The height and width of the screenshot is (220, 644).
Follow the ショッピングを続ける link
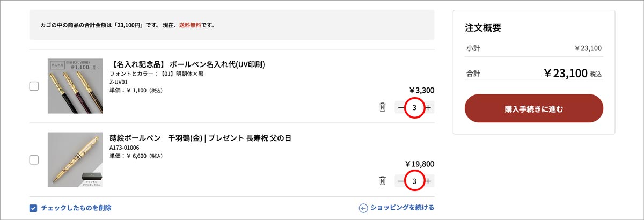tap(402, 208)
